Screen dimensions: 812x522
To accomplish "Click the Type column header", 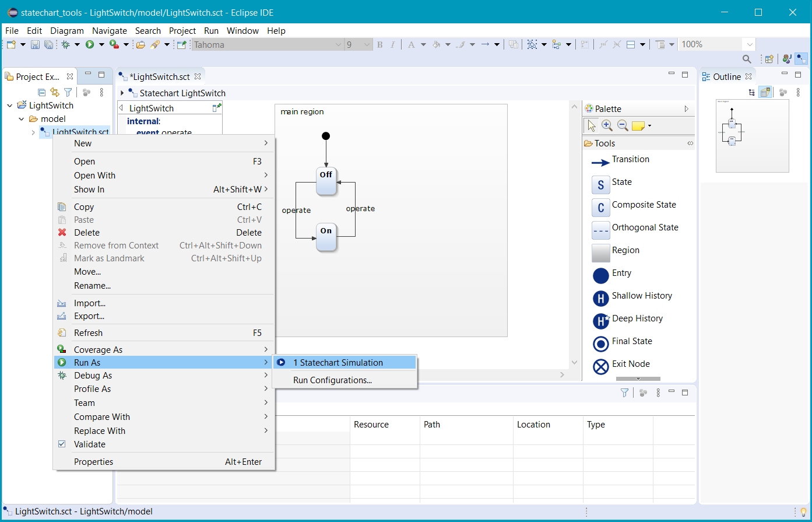I will (618, 425).
